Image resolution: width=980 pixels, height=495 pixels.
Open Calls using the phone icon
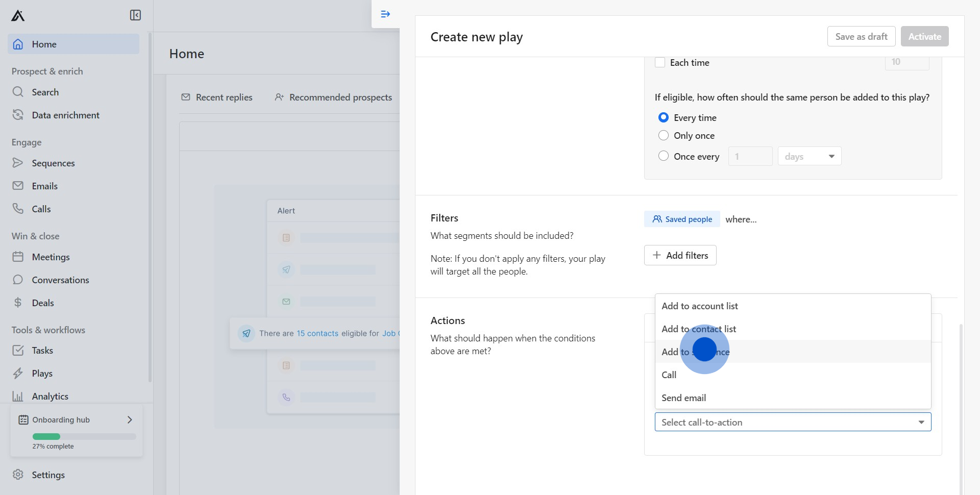coord(18,209)
